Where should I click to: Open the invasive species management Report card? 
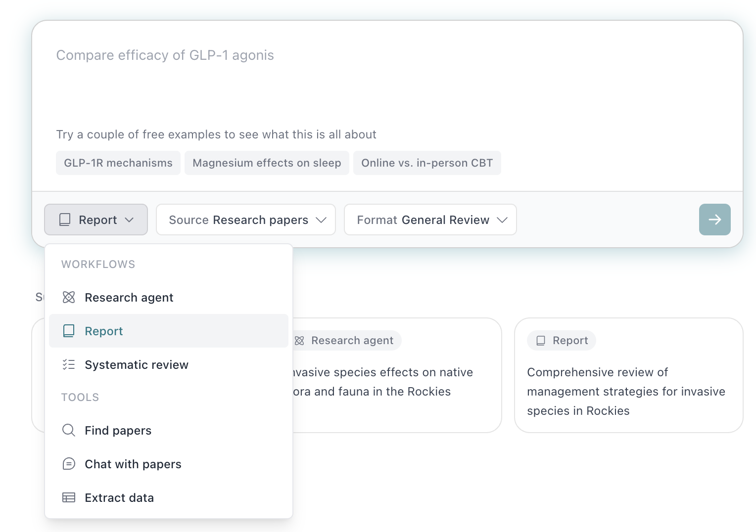click(x=628, y=381)
